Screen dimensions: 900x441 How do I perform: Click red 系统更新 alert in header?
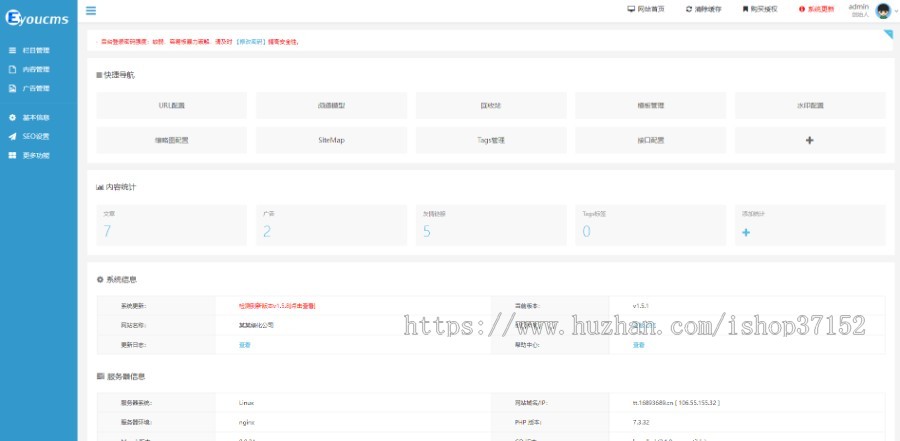[x=816, y=9]
